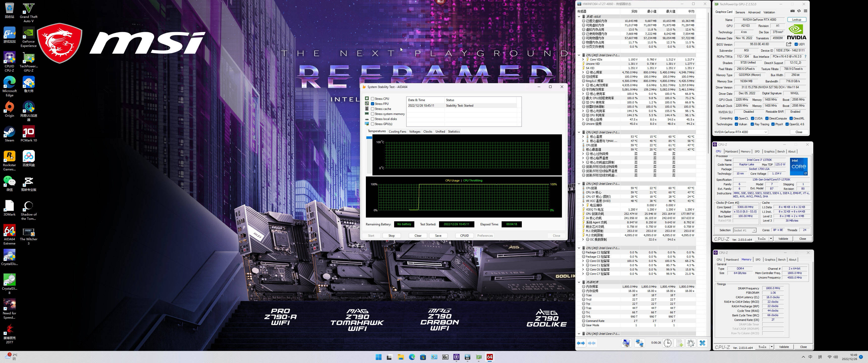Toggle Ray Tracing checkbox in GPU-Z

click(752, 124)
